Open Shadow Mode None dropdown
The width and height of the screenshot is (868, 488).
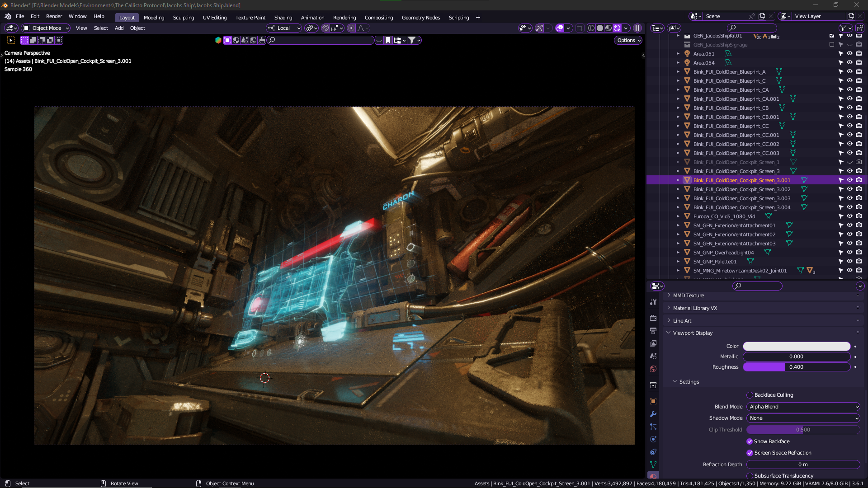[x=803, y=418]
